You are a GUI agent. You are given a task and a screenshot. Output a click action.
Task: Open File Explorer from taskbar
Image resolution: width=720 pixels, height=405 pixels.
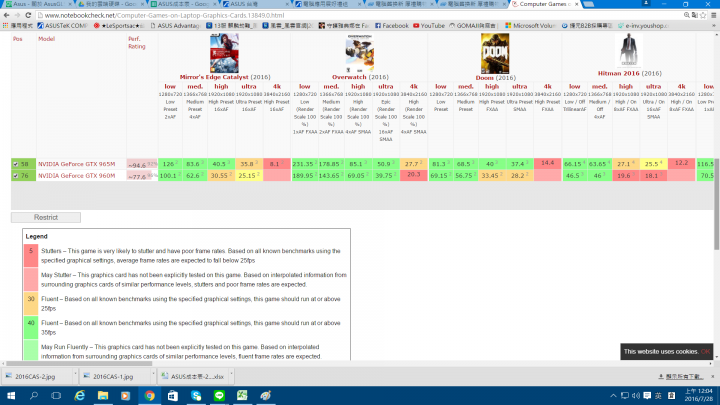103,395
